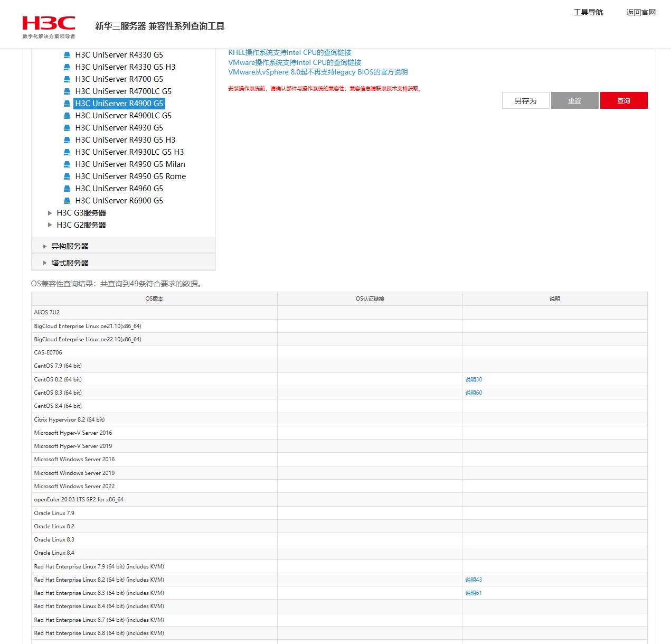Click server icon beside R4700 G5

coord(67,79)
